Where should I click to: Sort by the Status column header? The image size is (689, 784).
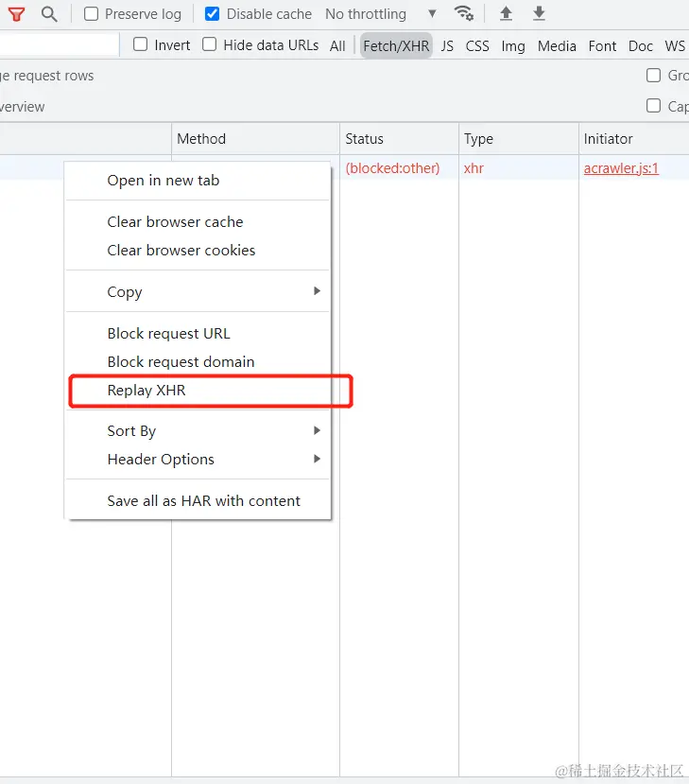pos(399,138)
